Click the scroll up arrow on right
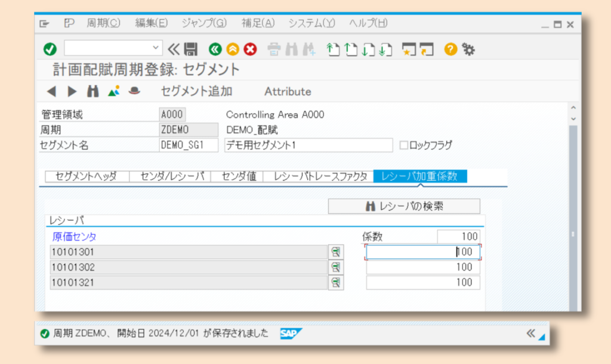Screen dimensions: 611x364 (573, 107)
